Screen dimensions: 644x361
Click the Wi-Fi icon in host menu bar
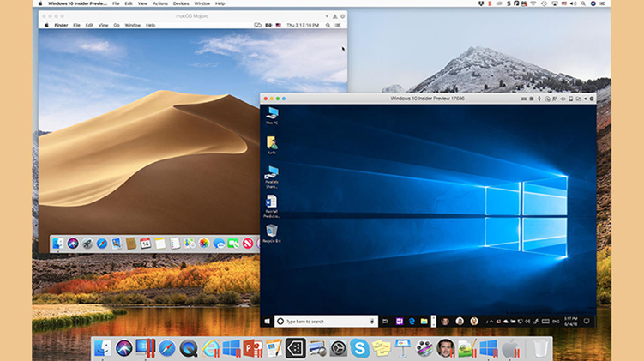[533, 3]
